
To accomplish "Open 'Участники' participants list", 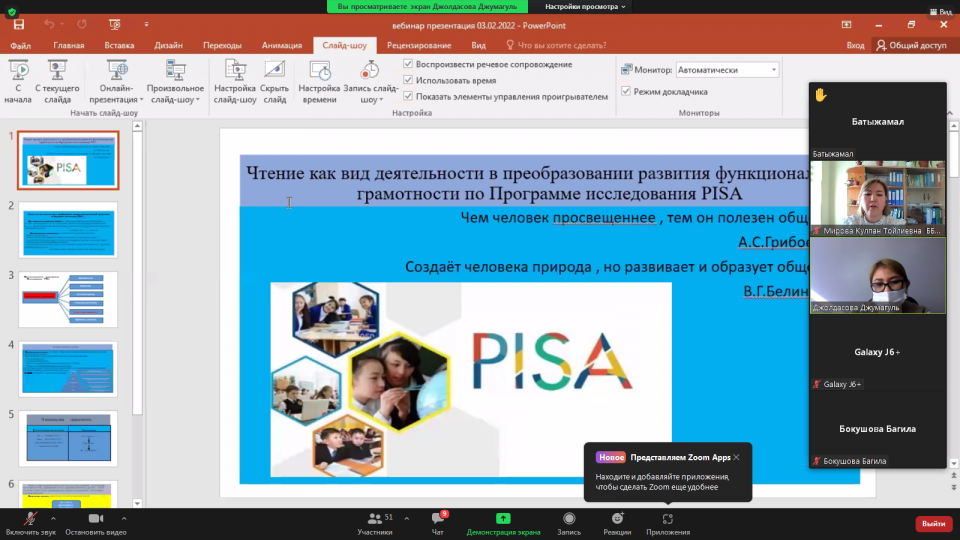I will point(375,524).
